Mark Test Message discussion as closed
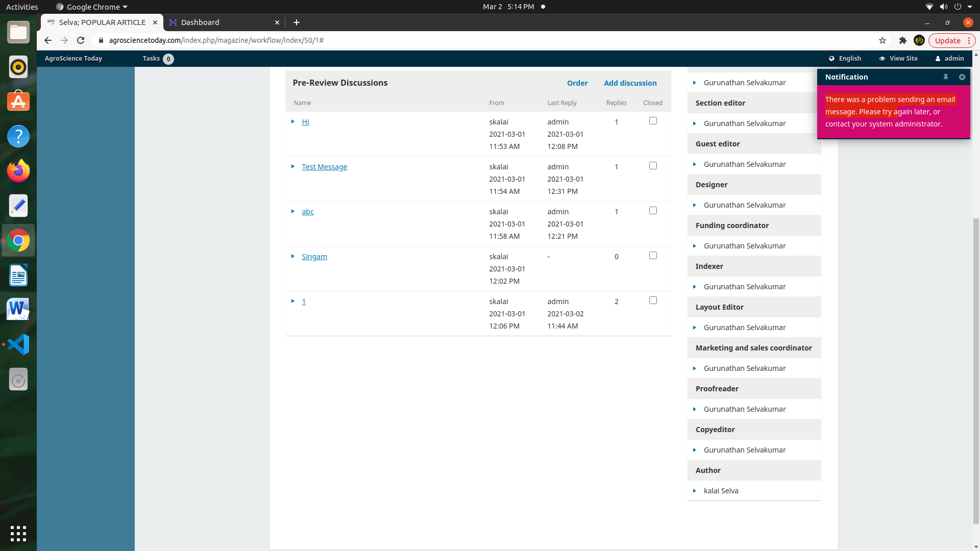The image size is (980, 551). [x=653, y=165]
